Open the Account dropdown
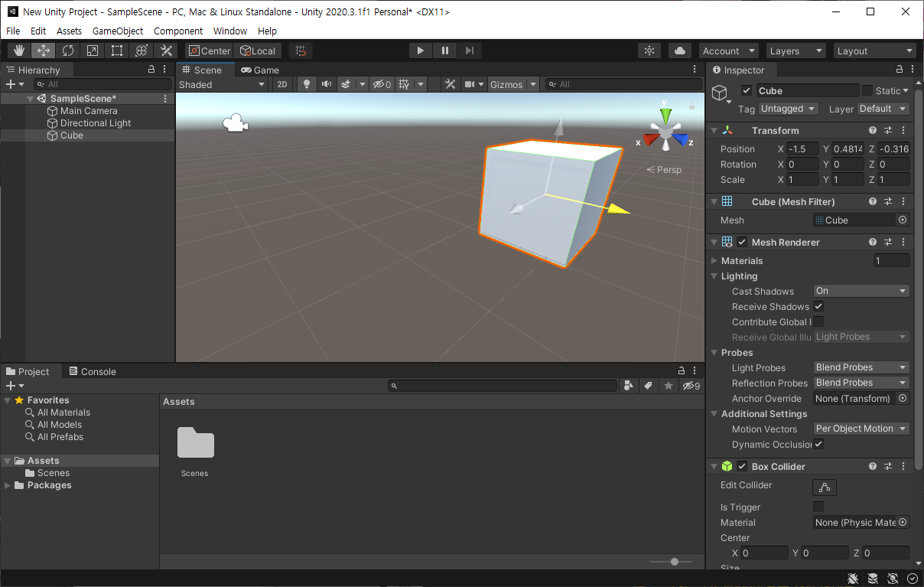This screenshot has width=924, height=587. 729,51
